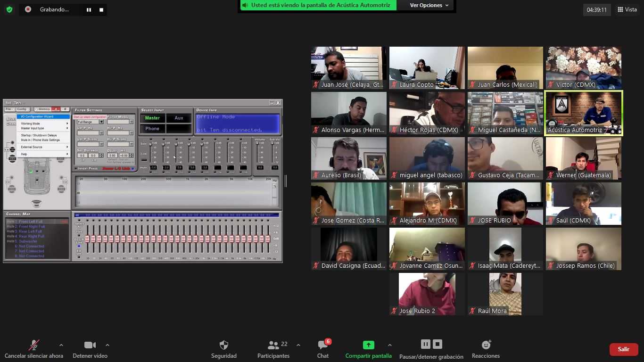Expand the caret next to Participantes

(298, 345)
